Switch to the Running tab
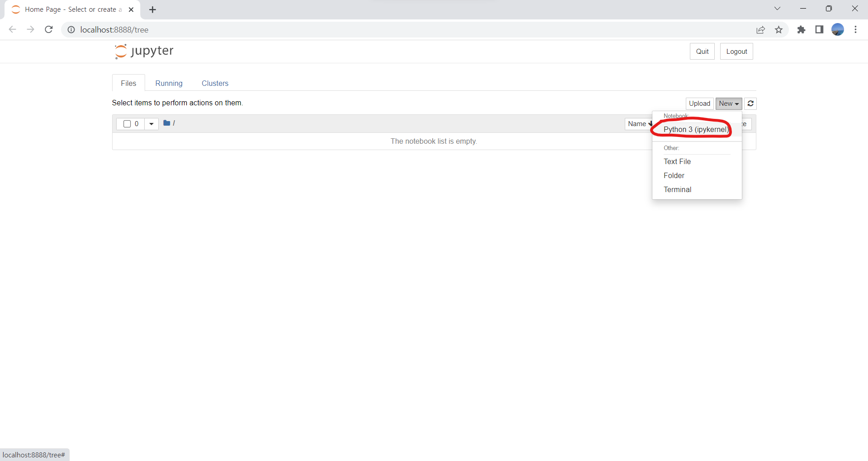This screenshot has height=461, width=868. coord(169,83)
